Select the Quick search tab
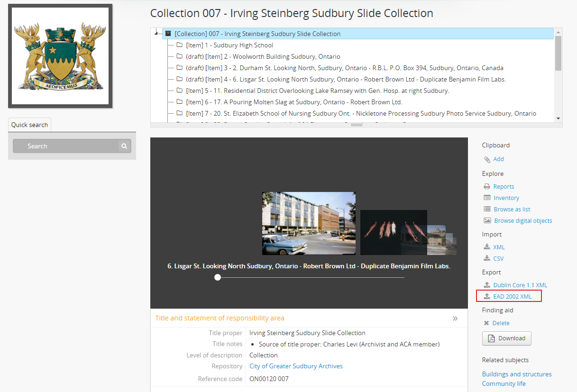The image size is (577, 392). coord(29,125)
